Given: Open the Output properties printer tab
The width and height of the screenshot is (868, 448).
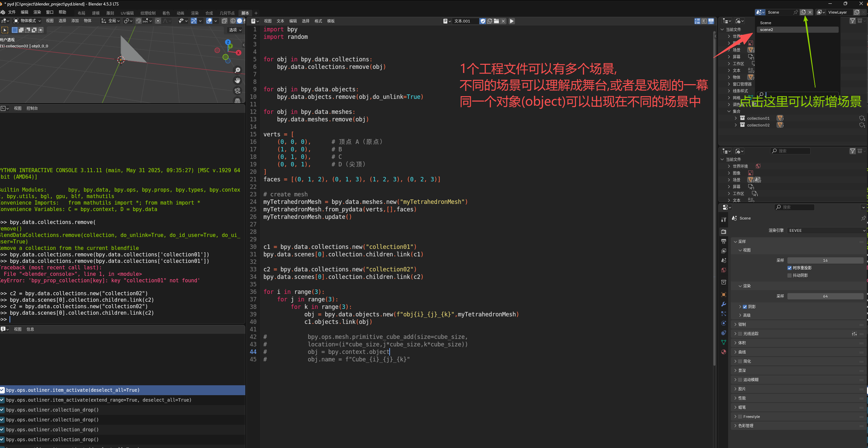Looking at the screenshot, I should tap(723, 241).
